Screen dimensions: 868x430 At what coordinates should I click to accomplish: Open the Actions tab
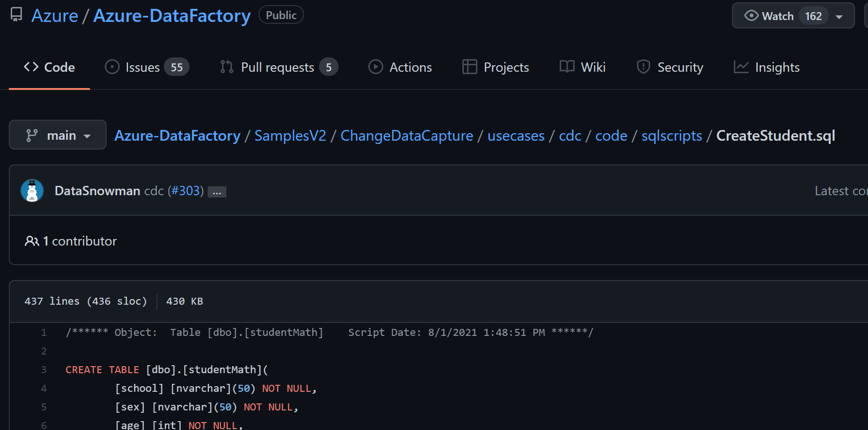400,67
